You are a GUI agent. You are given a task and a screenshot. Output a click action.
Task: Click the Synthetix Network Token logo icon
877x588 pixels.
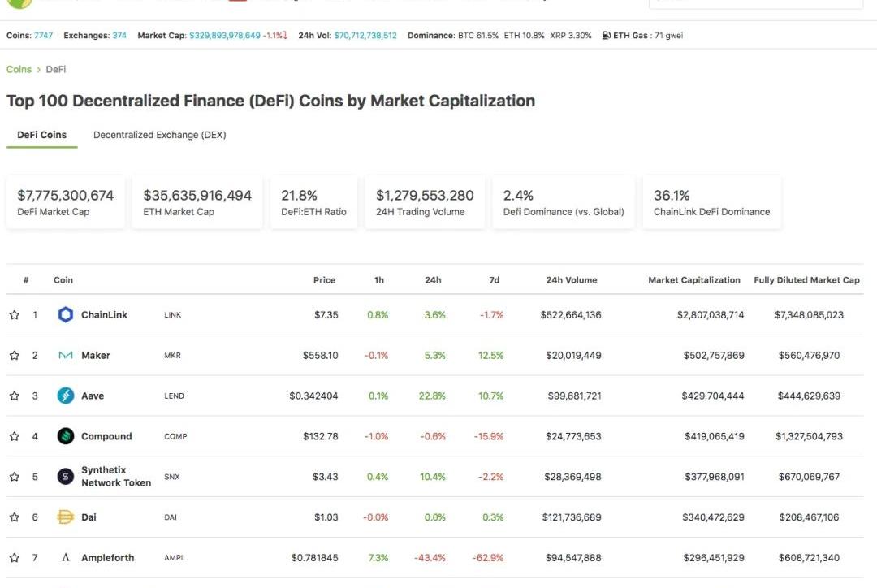point(66,477)
